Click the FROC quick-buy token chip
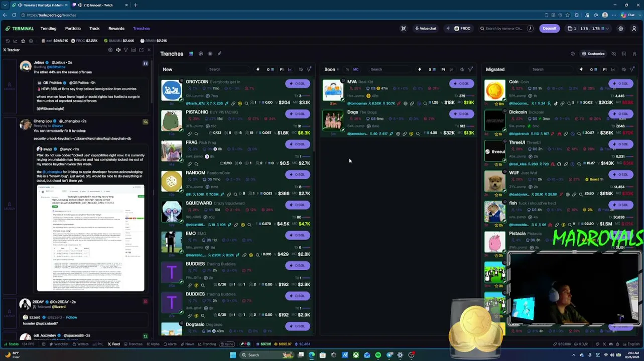Screen dimensions: 644x361 [462, 29]
